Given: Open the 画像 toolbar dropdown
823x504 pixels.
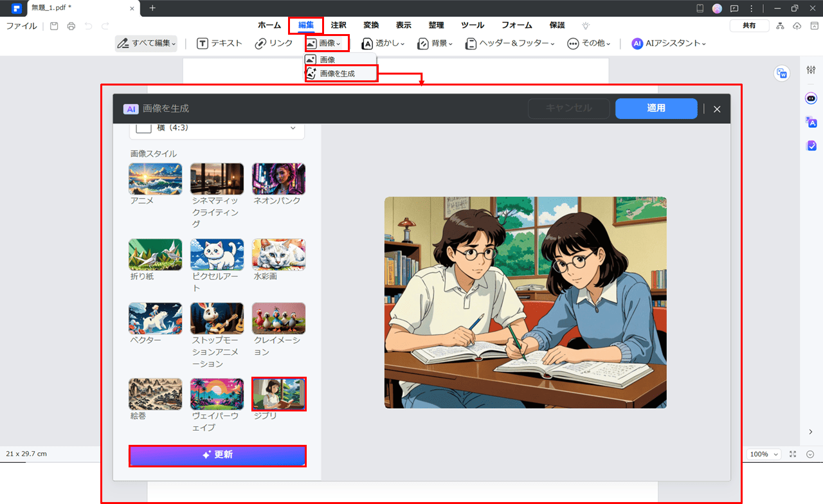Looking at the screenshot, I should click(x=327, y=43).
